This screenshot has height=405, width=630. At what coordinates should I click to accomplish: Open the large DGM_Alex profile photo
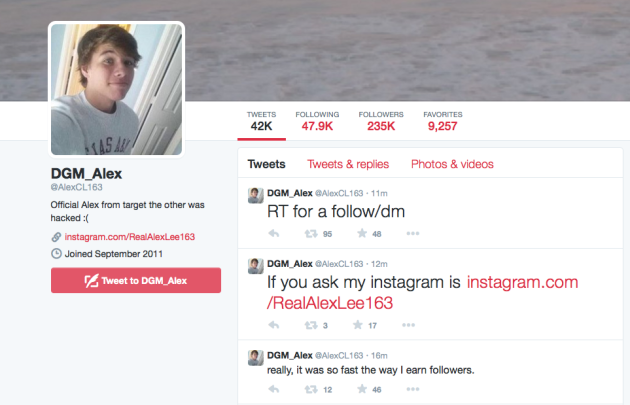click(x=117, y=89)
